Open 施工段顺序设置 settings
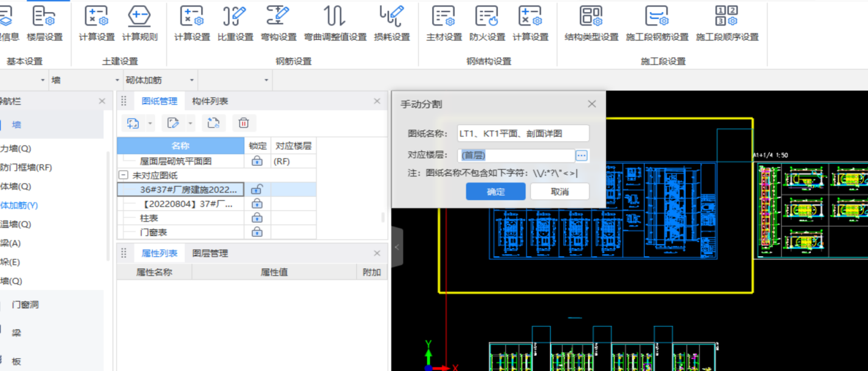 pos(727,23)
